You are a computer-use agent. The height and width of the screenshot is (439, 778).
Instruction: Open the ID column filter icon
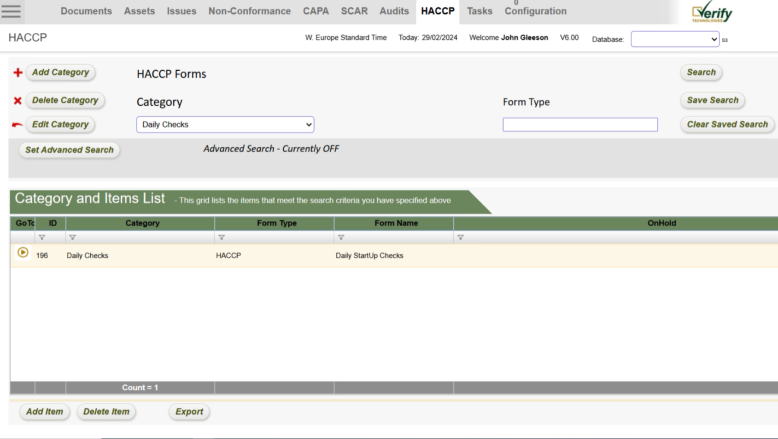pos(42,238)
